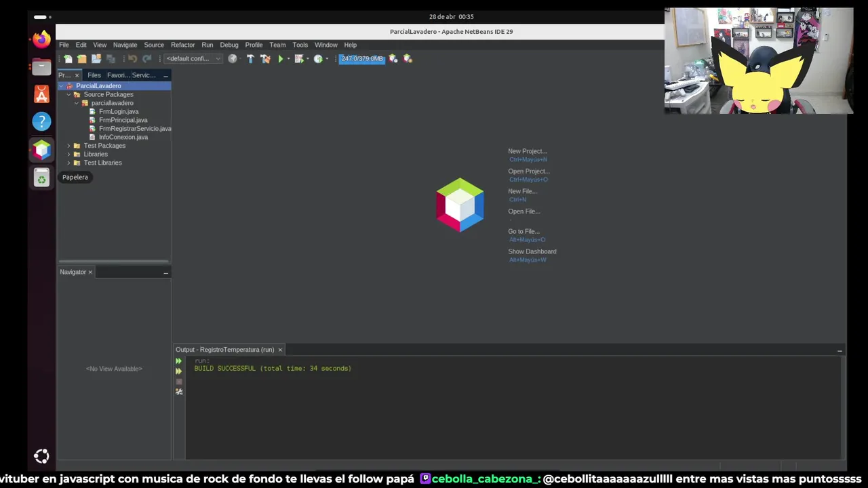Image resolution: width=868 pixels, height=488 pixels.
Task: Run the project with the green play icon
Action: click(281, 59)
